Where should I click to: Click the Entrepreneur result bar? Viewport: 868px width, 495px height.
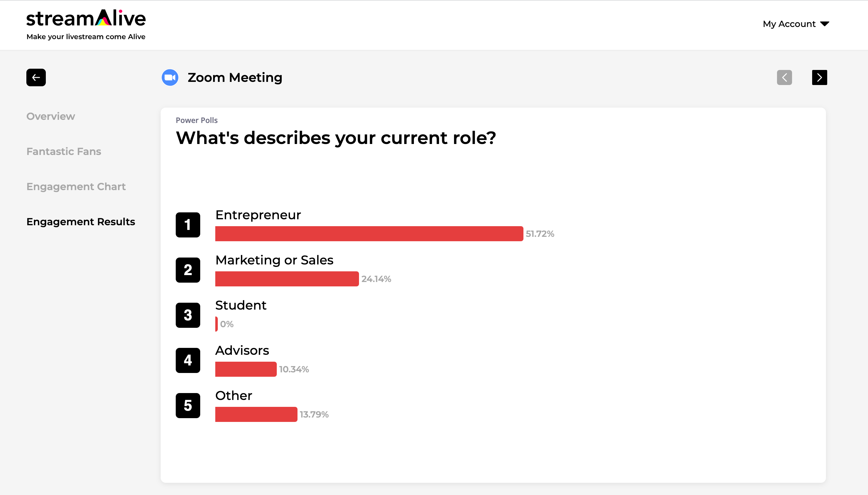tap(369, 234)
